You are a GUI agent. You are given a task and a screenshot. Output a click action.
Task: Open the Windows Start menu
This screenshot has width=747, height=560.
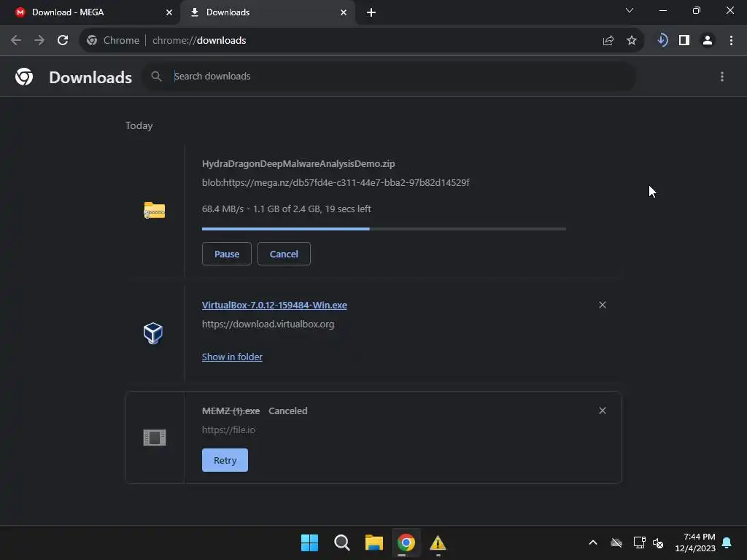point(309,542)
